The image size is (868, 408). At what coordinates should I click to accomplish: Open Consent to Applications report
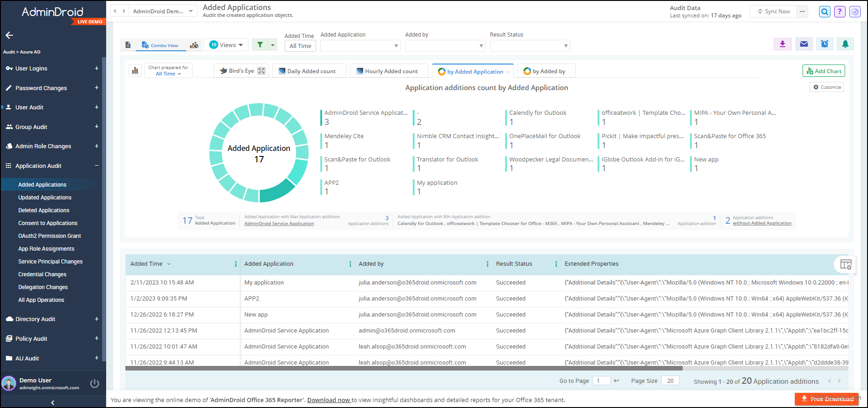48,223
